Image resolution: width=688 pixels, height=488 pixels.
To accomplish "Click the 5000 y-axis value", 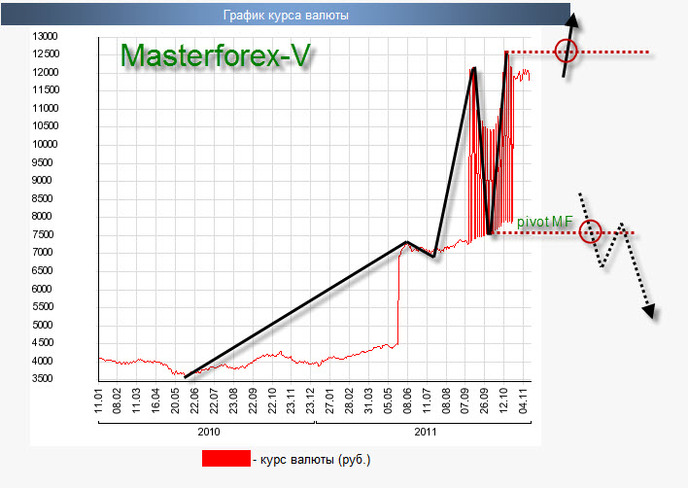I will [42, 324].
